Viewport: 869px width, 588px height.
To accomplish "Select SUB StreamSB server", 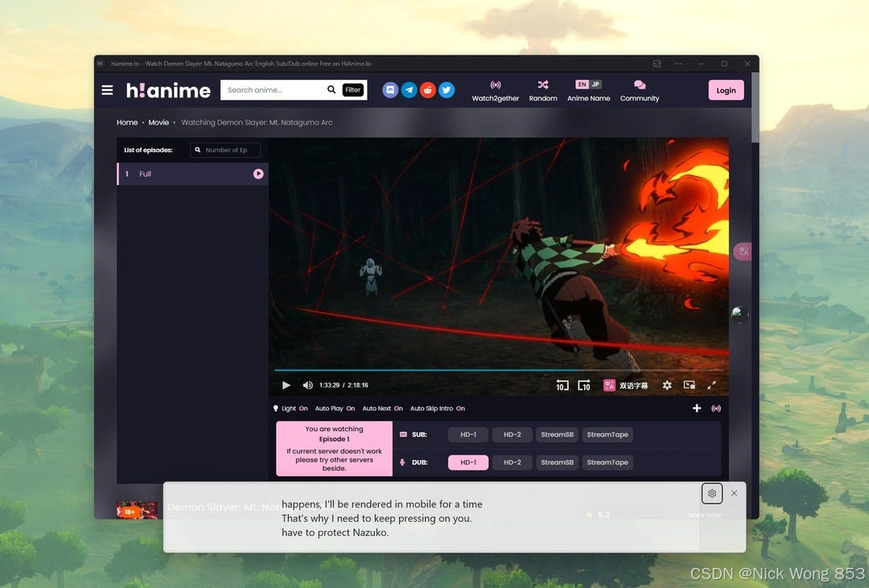I will coord(557,434).
